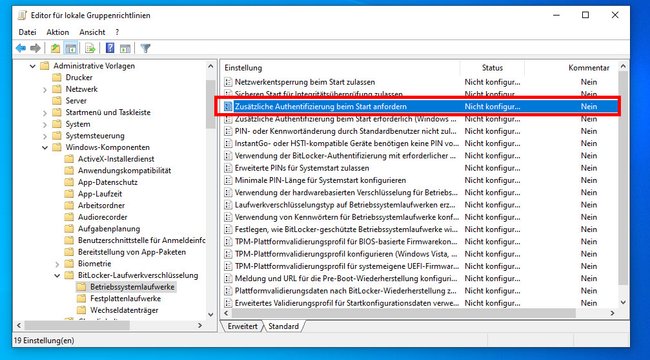Image resolution: width=650 pixels, height=360 pixels.
Task: Click the Wechseldatenträger folder icon
Action: point(82,310)
